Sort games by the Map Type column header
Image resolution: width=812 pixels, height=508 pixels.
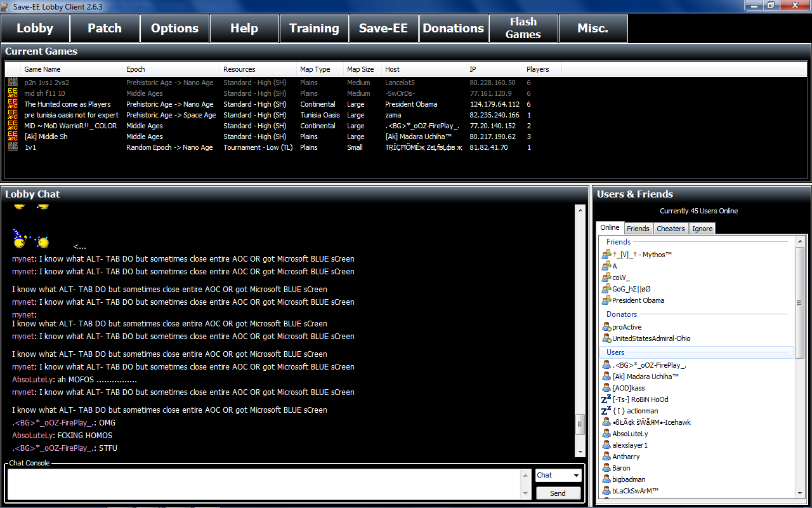[x=315, y=69]
